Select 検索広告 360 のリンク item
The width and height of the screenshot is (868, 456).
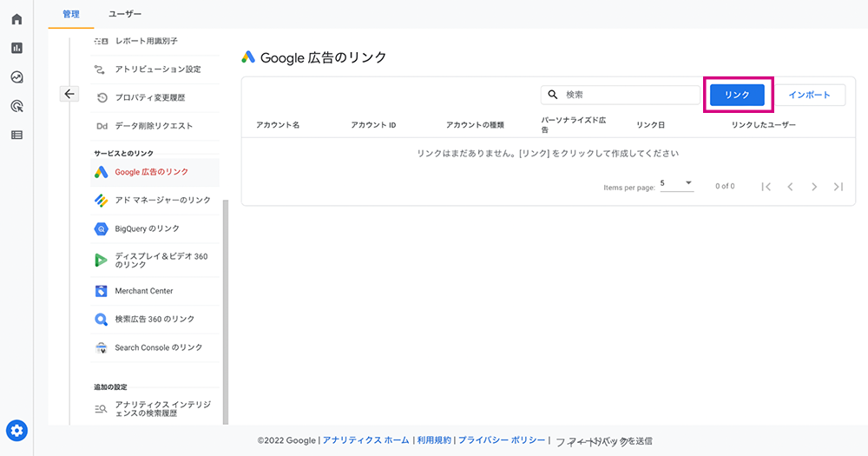point(155,319)
